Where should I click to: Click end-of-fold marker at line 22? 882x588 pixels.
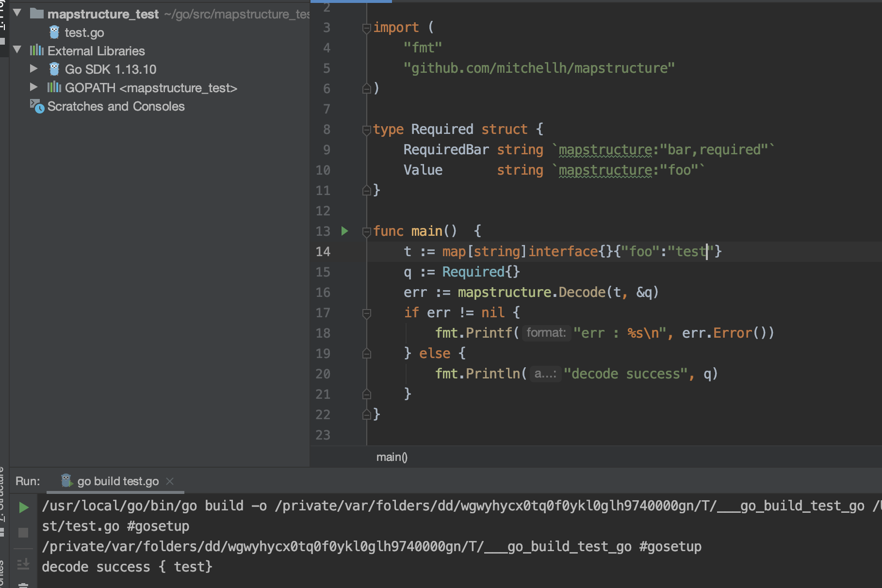point(367,414)
